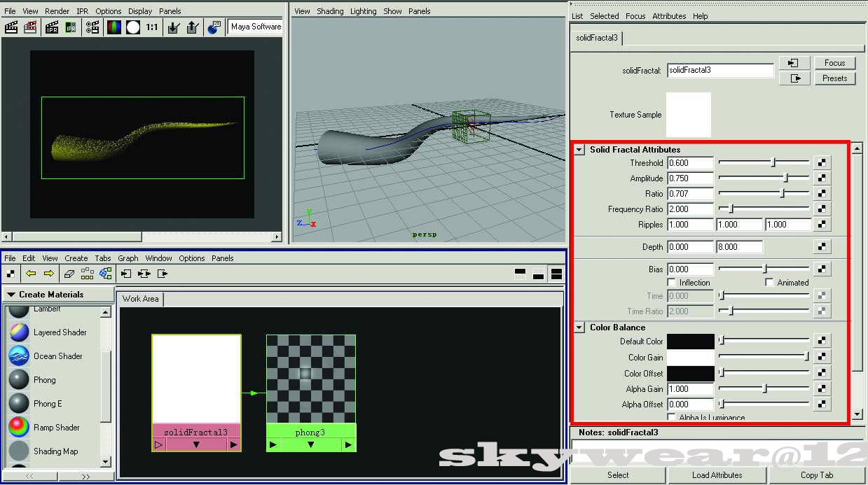Open IPR menu in Render View
The width and height of the screenshot is (868, 485).
pyautogui.click(x=83, y=11)
